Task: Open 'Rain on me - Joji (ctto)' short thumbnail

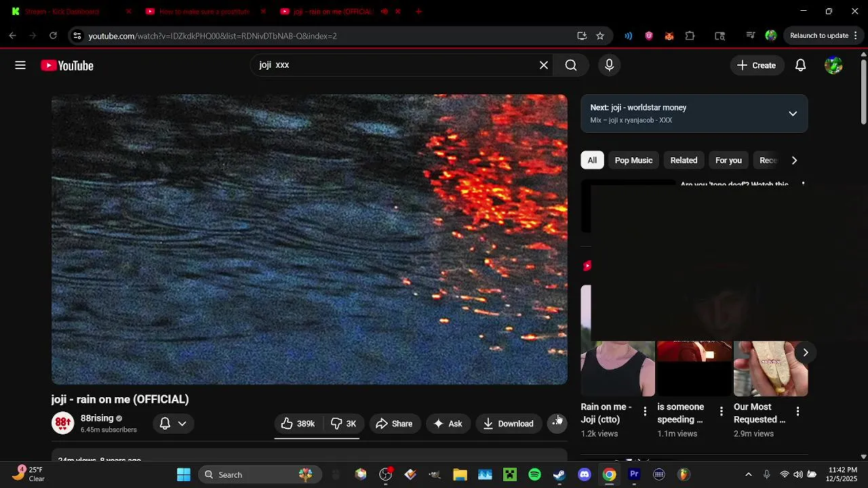Action: point(618,369)
